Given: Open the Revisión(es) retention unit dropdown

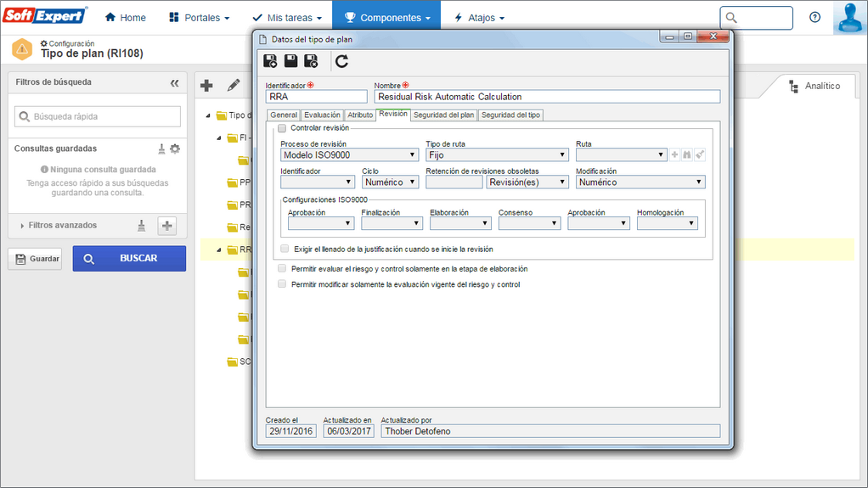Looking at the screenshot, I should coord(527,182).
